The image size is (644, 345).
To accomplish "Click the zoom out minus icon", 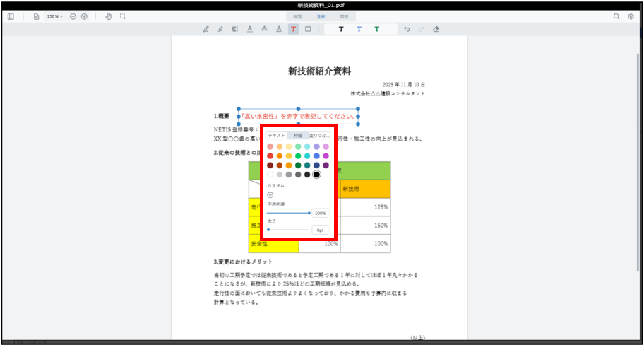I will point(73,16).
